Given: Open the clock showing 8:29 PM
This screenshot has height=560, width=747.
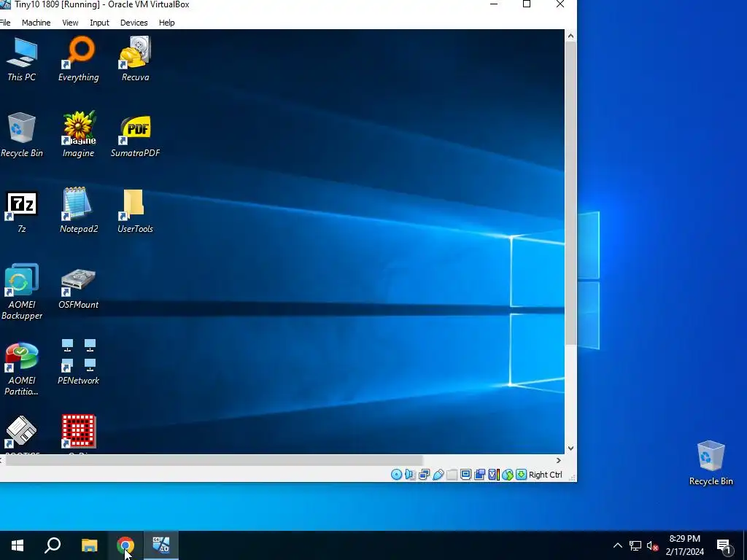Looking at the screenshot, I should tap(684, 545).
